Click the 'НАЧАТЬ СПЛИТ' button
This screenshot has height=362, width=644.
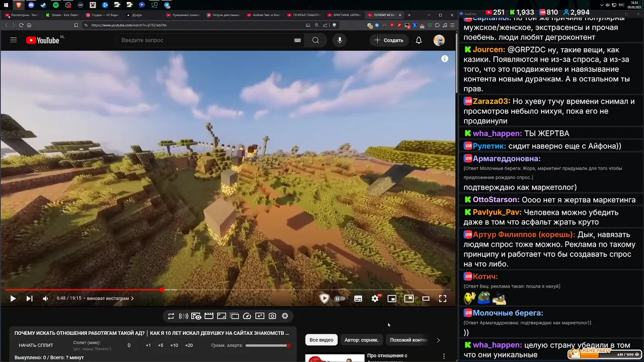coord(36,345)
